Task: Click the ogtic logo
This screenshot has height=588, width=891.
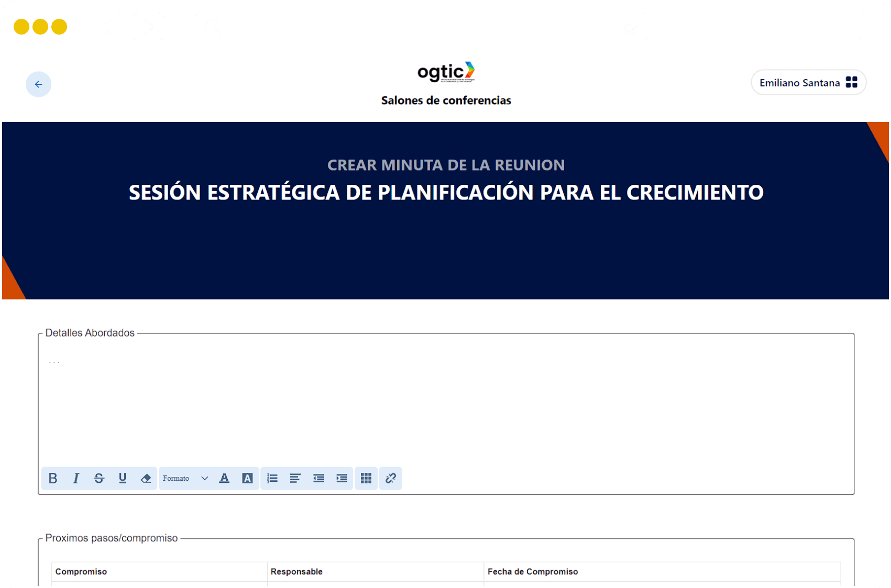Action: pyautogui.click(x=446, y=72)
